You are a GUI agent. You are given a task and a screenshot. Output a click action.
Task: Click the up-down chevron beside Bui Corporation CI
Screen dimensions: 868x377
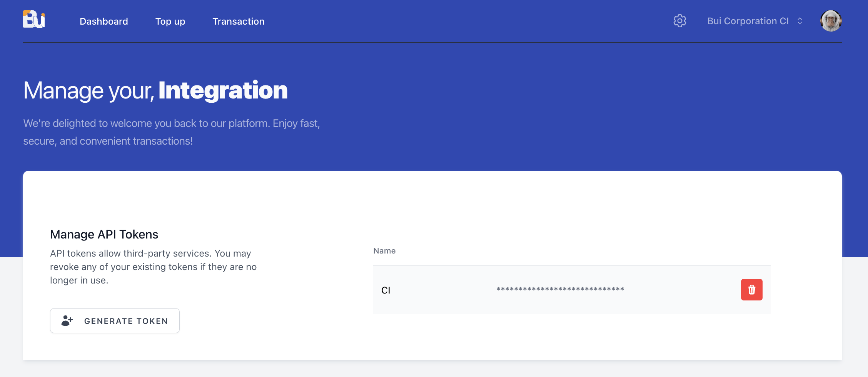(800, 21)
